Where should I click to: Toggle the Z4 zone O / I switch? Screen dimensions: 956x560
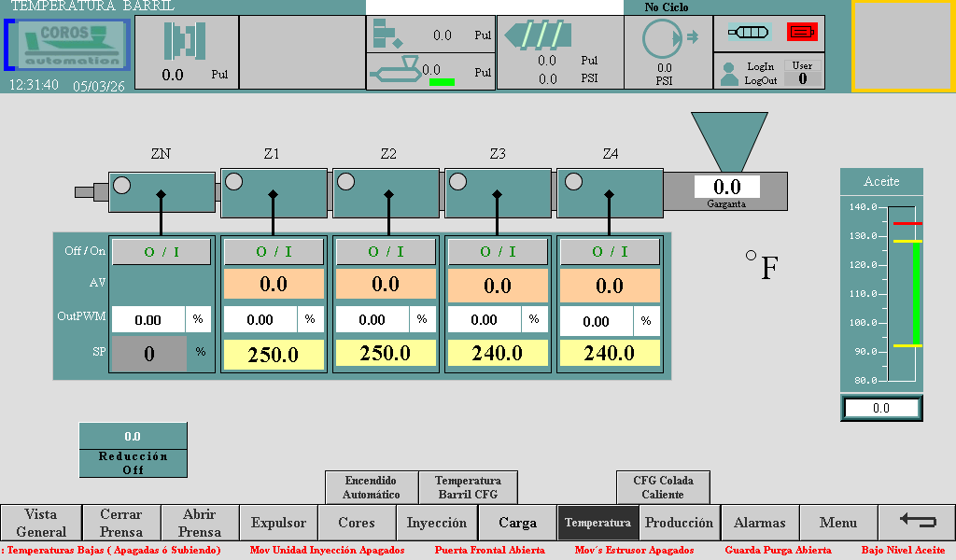[x=610, y=252]
